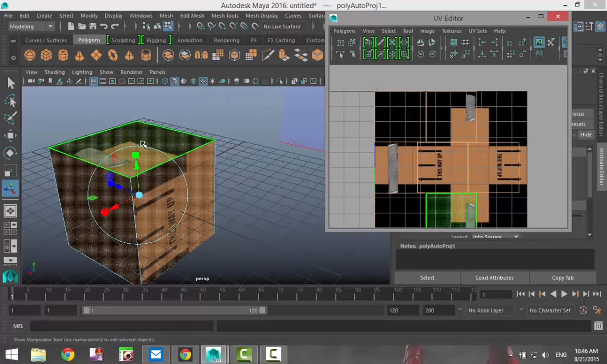Click the Windows Start button
Viewport: 607px width, 364px height.
tap(12, 355)
